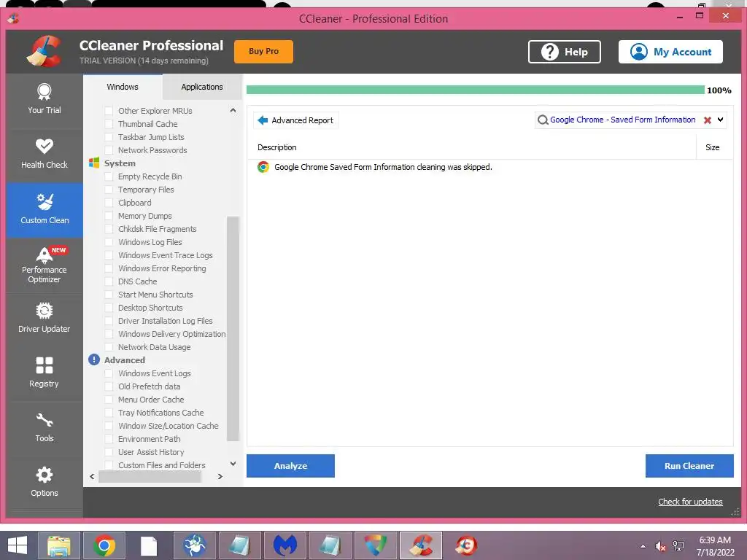
Task: Open the Registry cleaner section
Action: (x=44, y=374)
